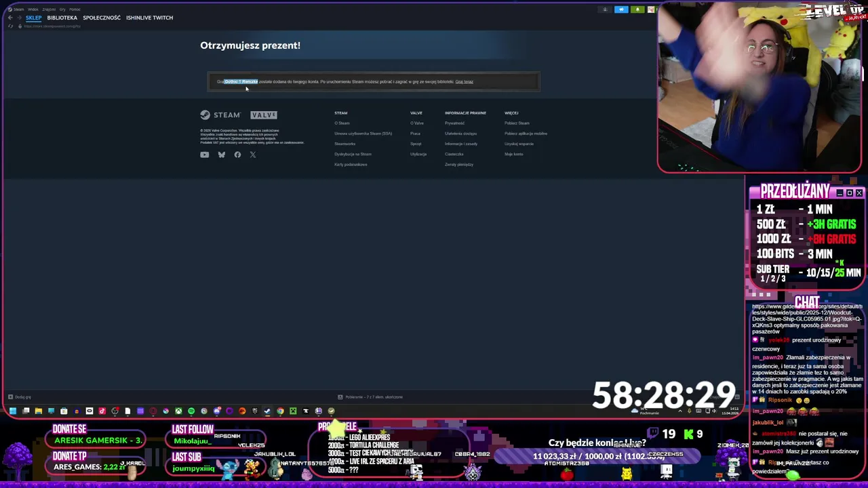
Task: Go back with the Steam back arrow
Action: [10, 18]
